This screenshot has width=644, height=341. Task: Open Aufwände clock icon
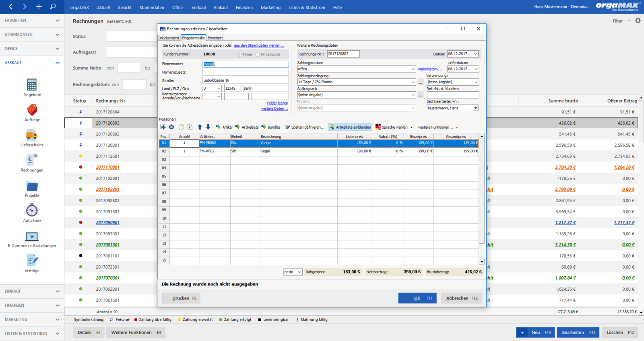[32, 210]
